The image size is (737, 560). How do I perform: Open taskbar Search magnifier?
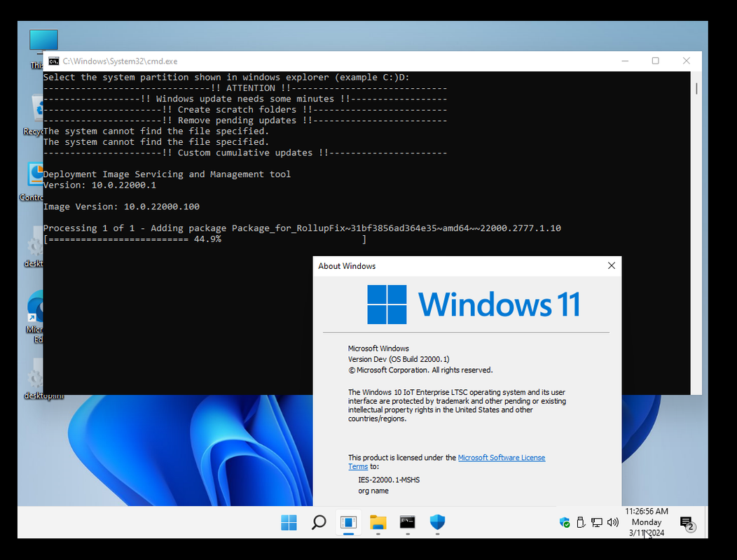click(x=319, y=522)
